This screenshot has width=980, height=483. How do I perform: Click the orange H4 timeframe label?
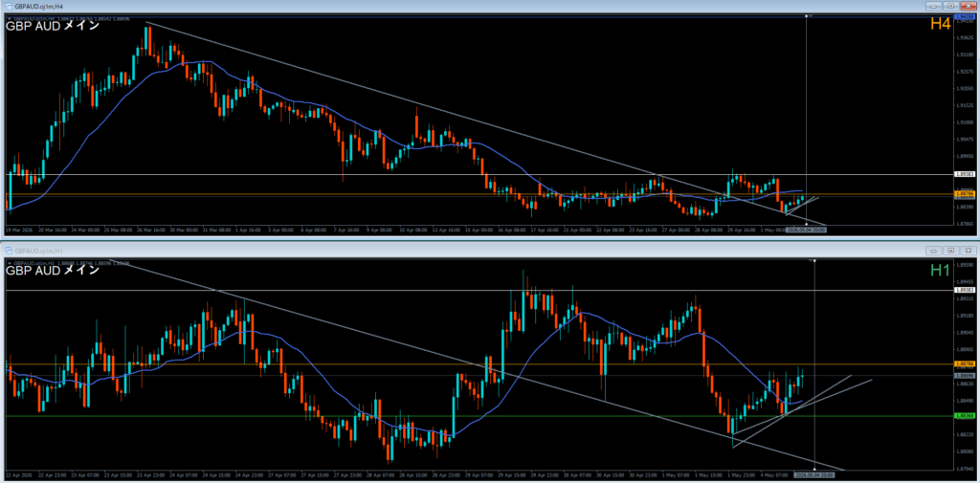pyautogui.click(x=940, y=24)
